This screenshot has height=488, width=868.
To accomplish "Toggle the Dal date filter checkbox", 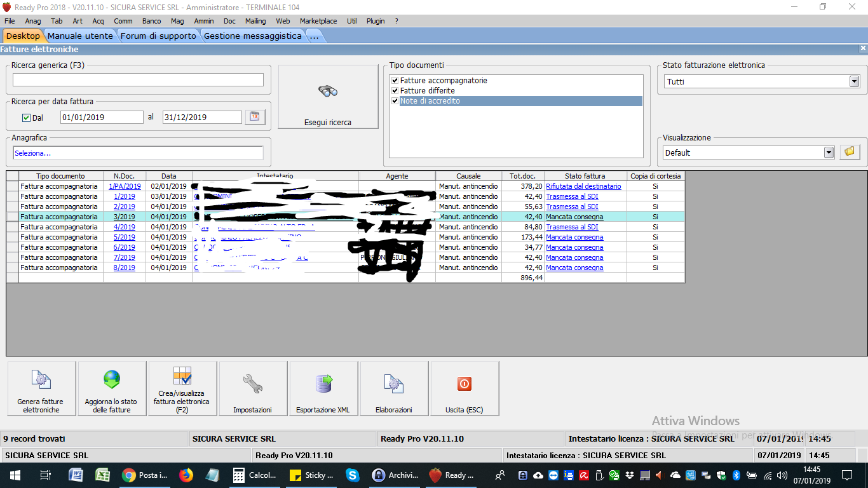I will 27,118.
